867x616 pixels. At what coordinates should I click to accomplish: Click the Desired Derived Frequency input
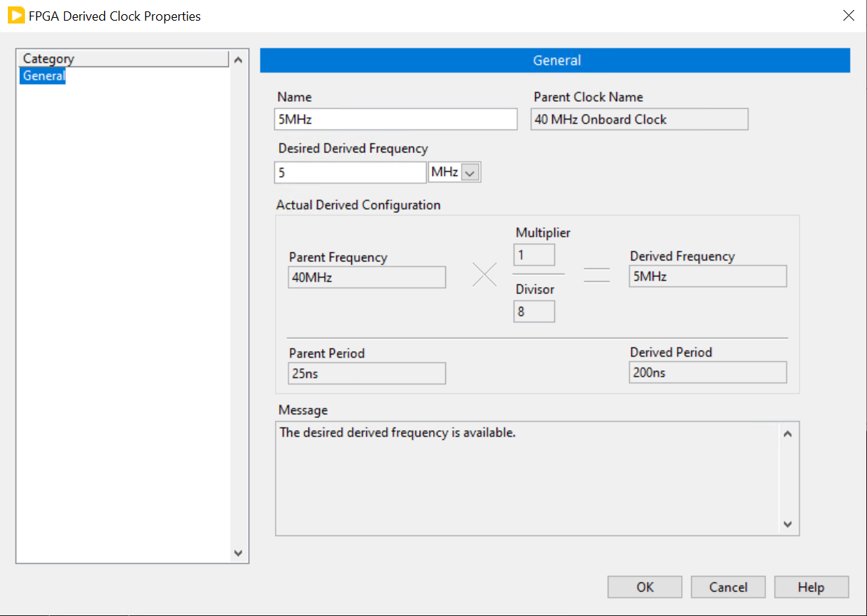pyautogui.click(x=350, y=172)
